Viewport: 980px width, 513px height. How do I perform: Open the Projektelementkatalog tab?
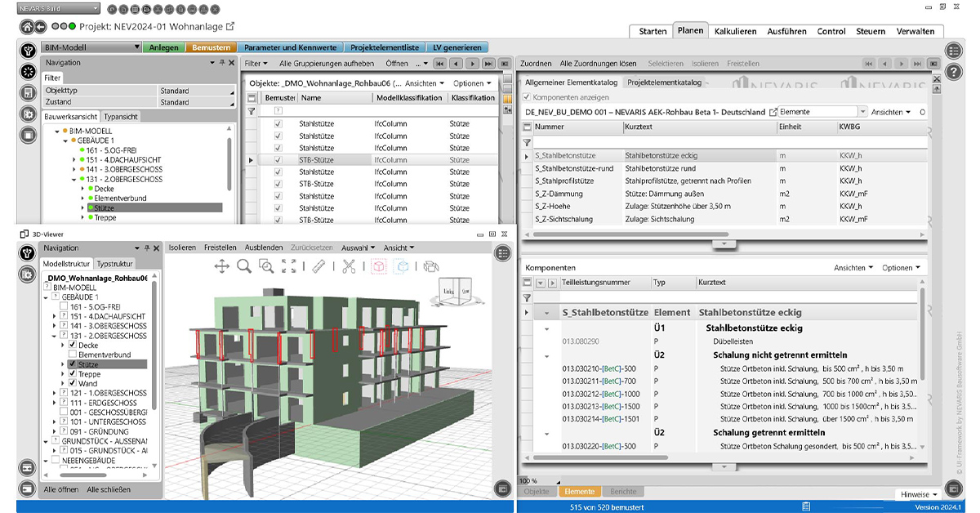[x=664, y=83]
